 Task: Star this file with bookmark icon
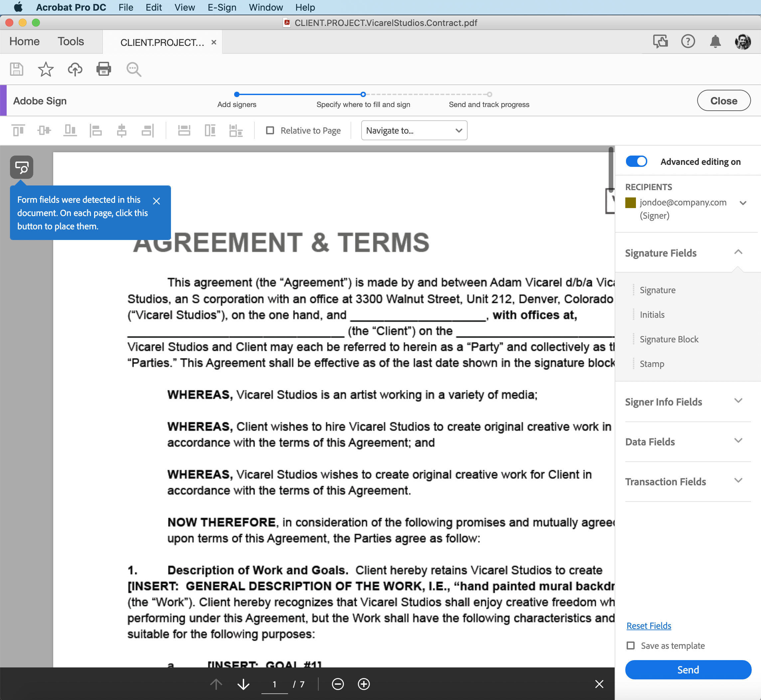(x=46, y=69)
